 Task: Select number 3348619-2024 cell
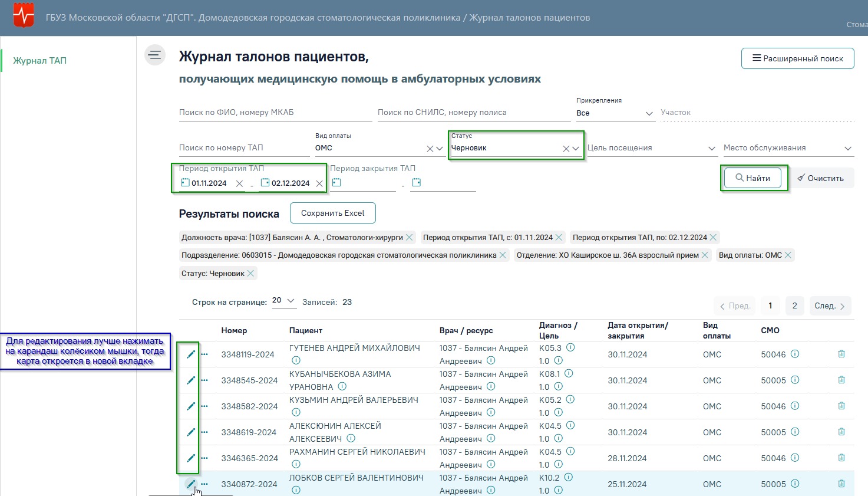(249, 432)
